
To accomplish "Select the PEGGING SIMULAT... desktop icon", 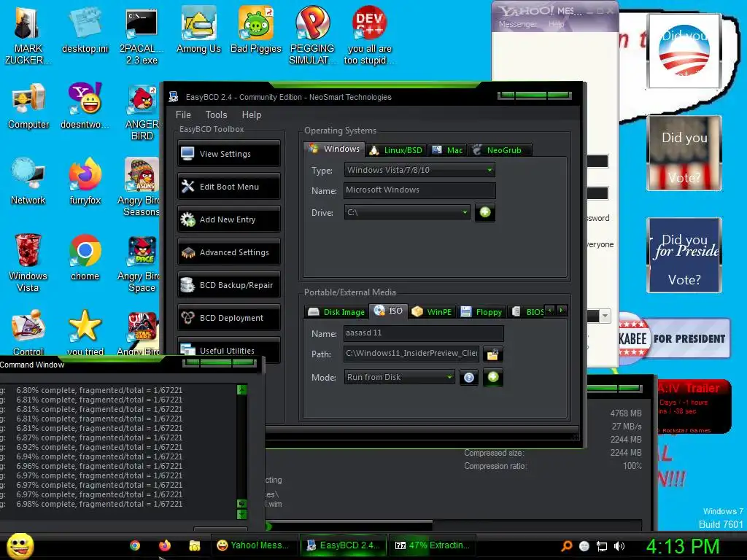I will [312, 35].
